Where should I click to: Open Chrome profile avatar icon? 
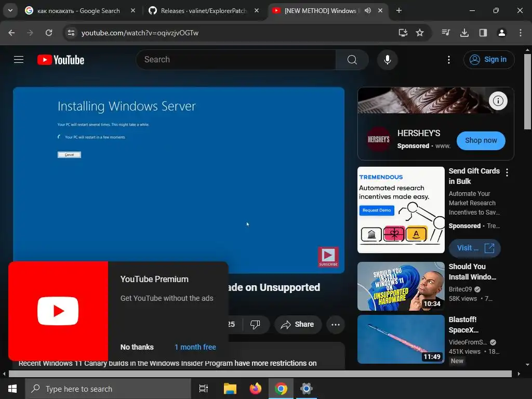[502, 33]
